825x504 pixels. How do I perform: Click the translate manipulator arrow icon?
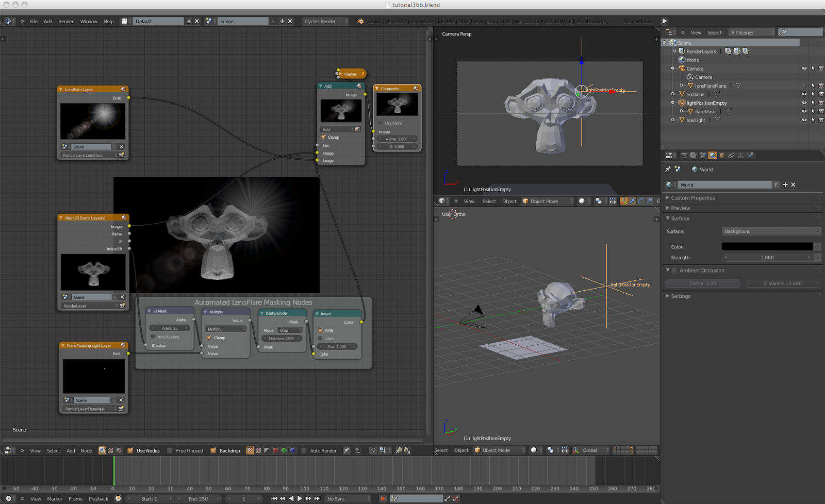632,201
